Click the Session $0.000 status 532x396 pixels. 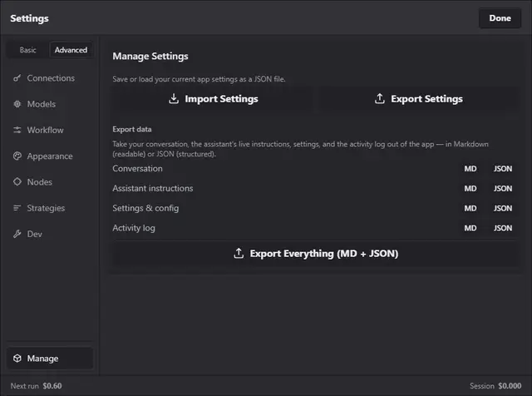(x=495, y=386)
